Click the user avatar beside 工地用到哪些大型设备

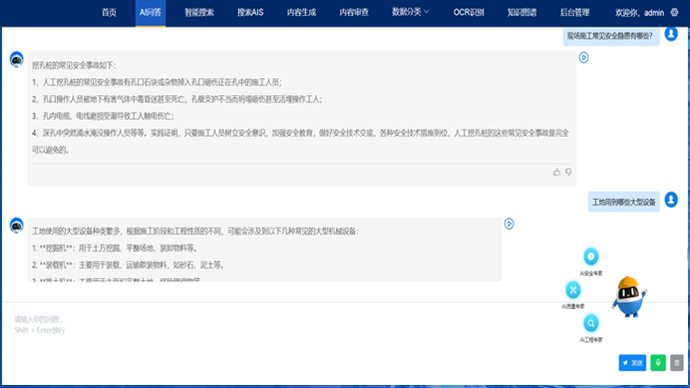[x=671, y=200]
